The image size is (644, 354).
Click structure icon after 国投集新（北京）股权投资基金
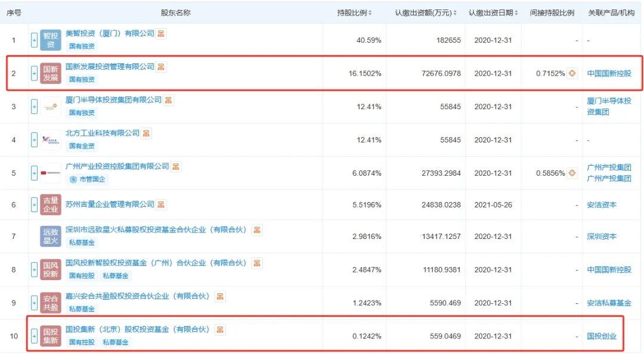coord(221,330)
